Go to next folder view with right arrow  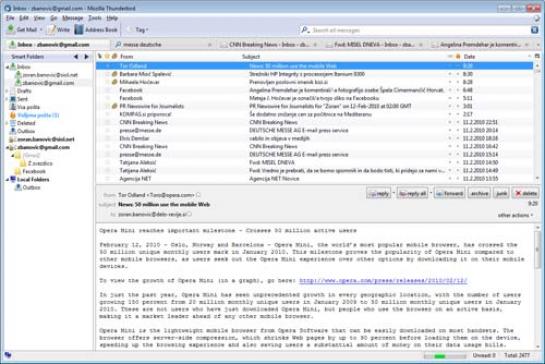click(87, 57)
